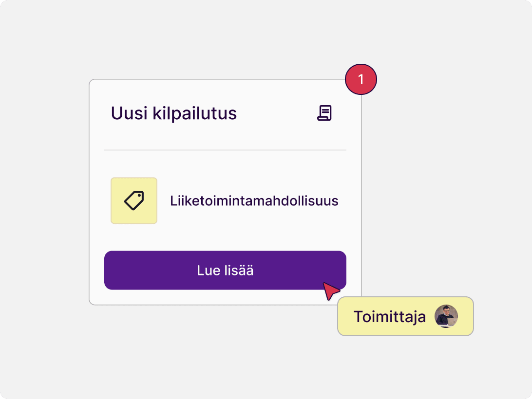Click the Toimittaja text in yellow tag
532x399 pixels.
(390, 317)
